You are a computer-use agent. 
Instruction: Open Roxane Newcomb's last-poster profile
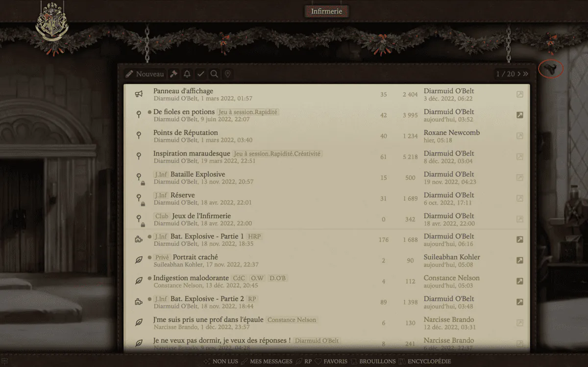click(x=452, y=132)
